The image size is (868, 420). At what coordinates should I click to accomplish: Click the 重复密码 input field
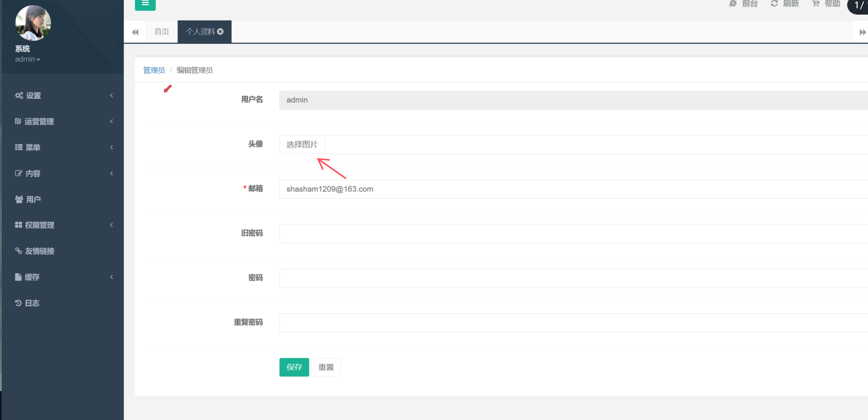tap(574, 323)
